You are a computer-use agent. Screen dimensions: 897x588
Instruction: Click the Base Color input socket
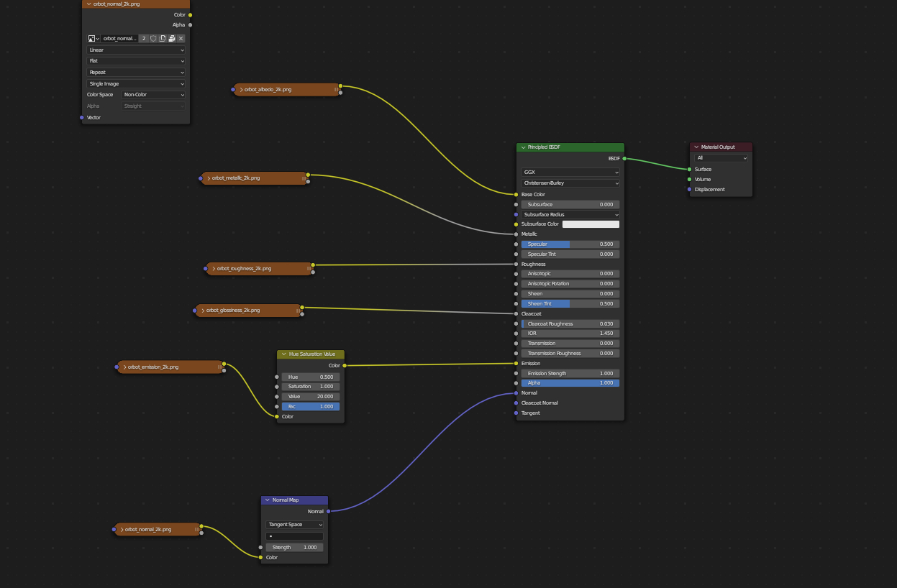tap(516, 194)
